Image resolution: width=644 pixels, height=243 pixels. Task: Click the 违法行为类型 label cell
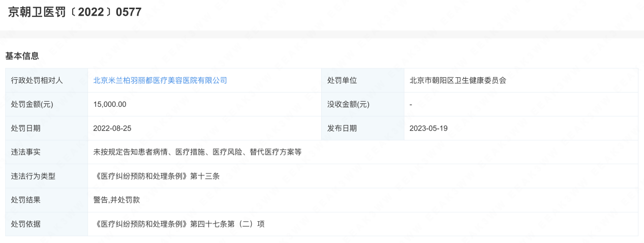[47, 176]
